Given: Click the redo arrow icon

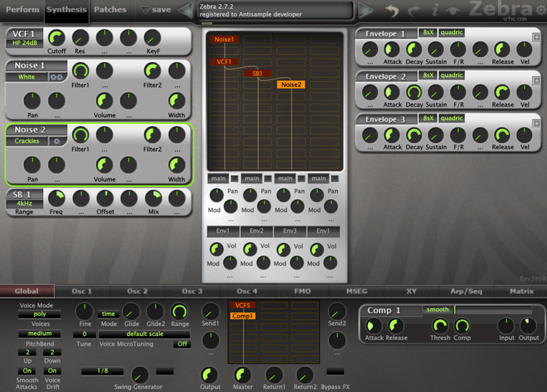Looking at the screenshot, I should [414, 10].
